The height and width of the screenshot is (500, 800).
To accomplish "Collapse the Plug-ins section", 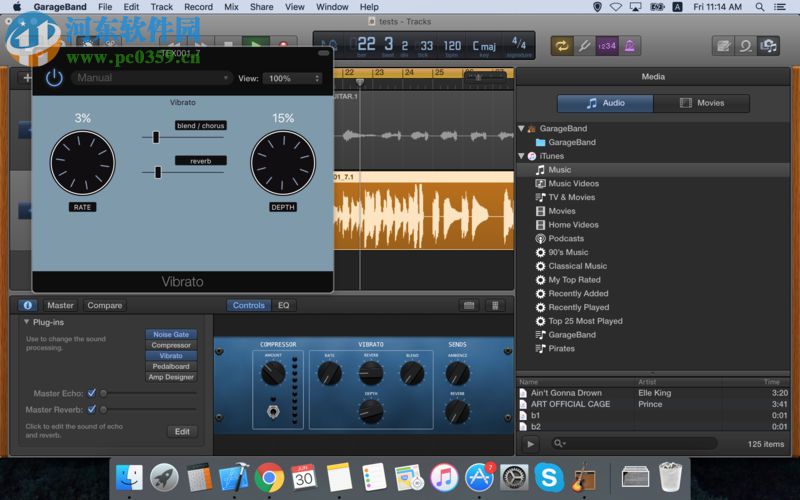I will (27, 322).
